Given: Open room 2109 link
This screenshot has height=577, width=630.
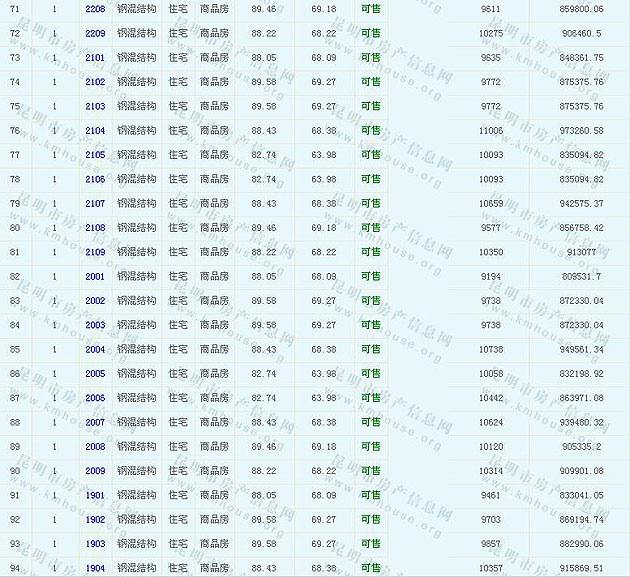Looking at the screenshot, I should (x=95, y=252).
